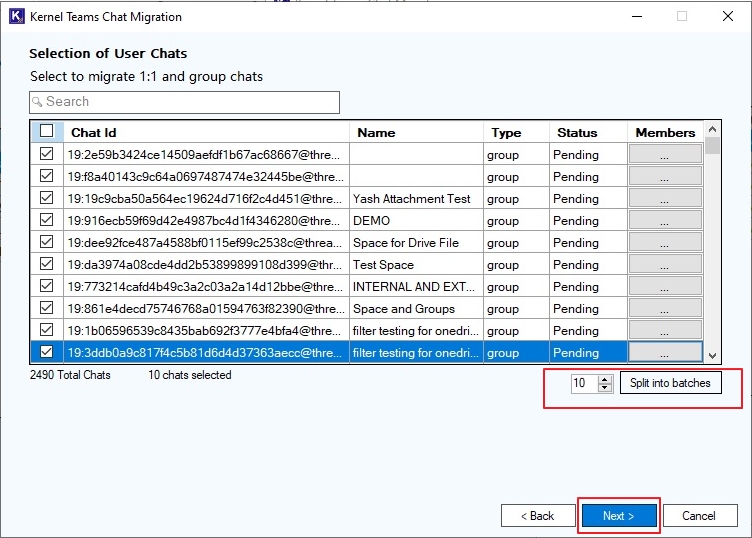This screenshot has width=752, height=538.
Task: Open members for DEMO chat
Action: [665, 221]
